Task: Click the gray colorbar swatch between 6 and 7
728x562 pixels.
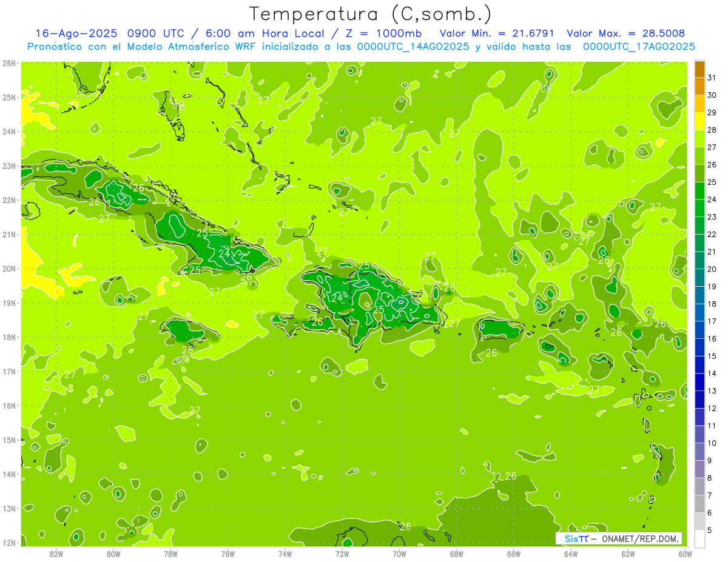Action: (x=699, y=504)
